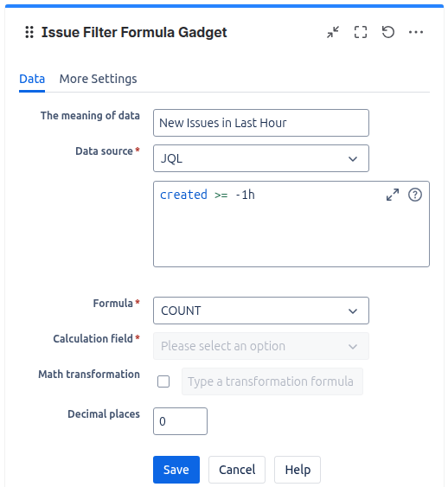Screen dimensions: 448x487
Task: Expand the JQL editor with arrows icon
Action: (393, 195)
